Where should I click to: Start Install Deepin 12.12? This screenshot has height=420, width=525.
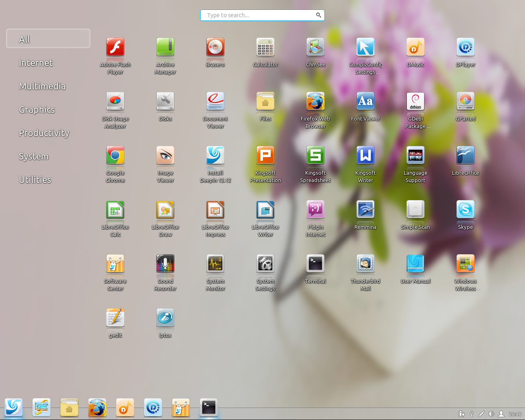(x=215, y=155)
